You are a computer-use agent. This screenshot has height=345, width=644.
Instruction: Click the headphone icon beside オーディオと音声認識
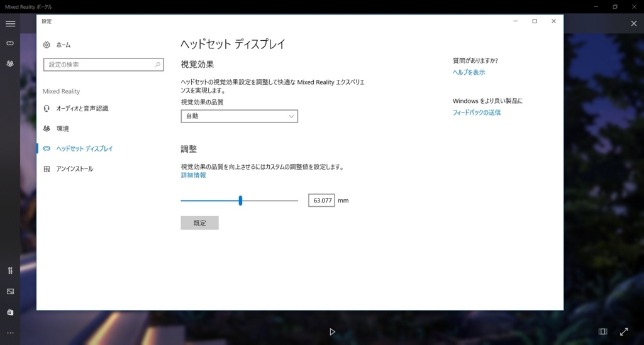[47, 108]
